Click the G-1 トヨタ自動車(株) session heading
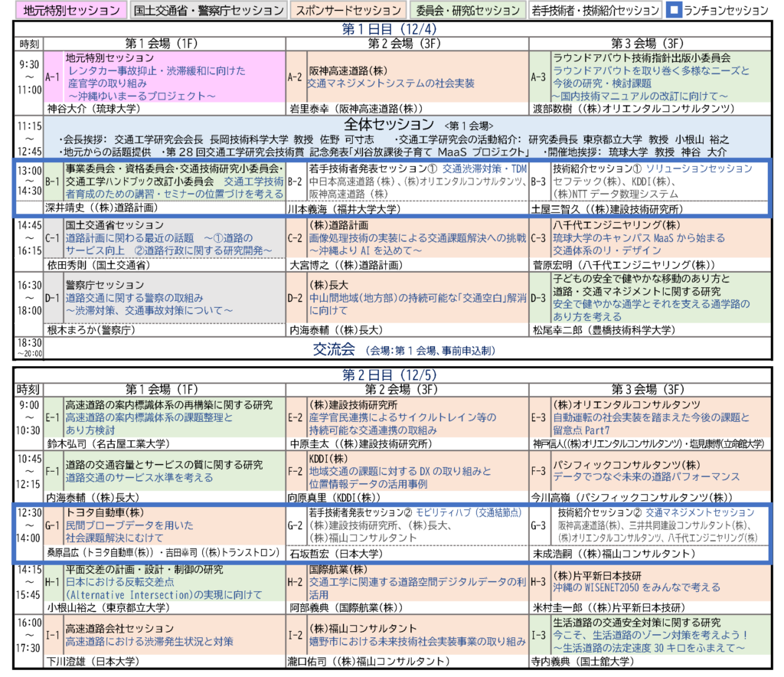This screenshot has height=677, width=784. pyautogui.click(x=105, y=512)
